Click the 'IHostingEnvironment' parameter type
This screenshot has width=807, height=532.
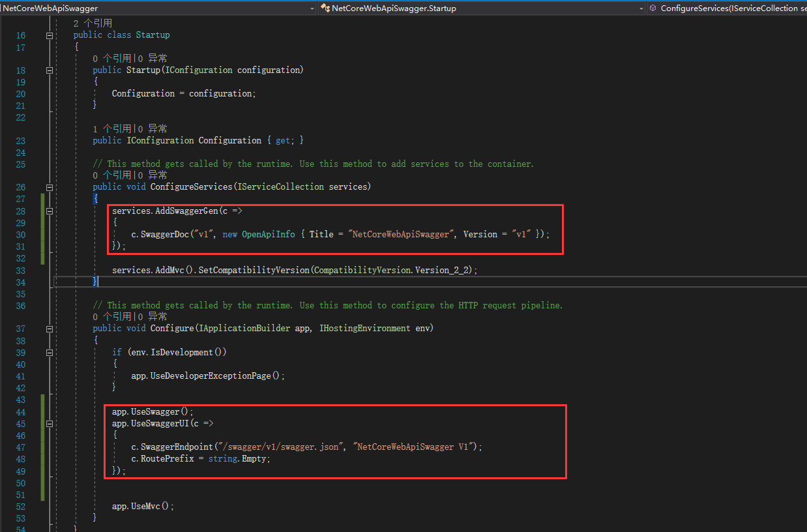click(365, 329)
